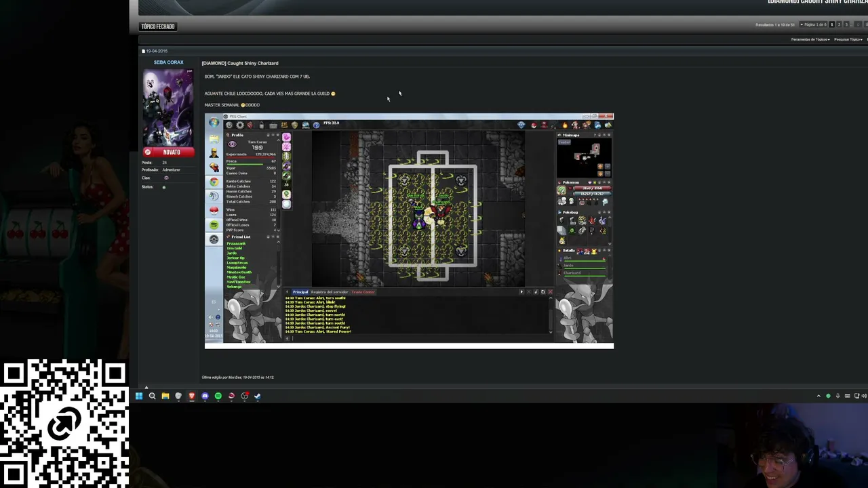The image size is (868, 488).
Task: Expand the Página 1 de 6 dropdown
Action: (x=814, y=24)
